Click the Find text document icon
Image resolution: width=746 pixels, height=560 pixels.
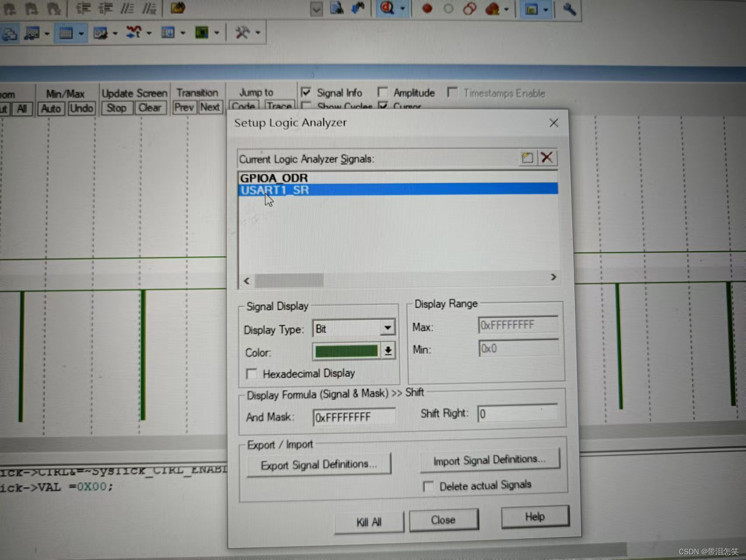click(337, 8)
